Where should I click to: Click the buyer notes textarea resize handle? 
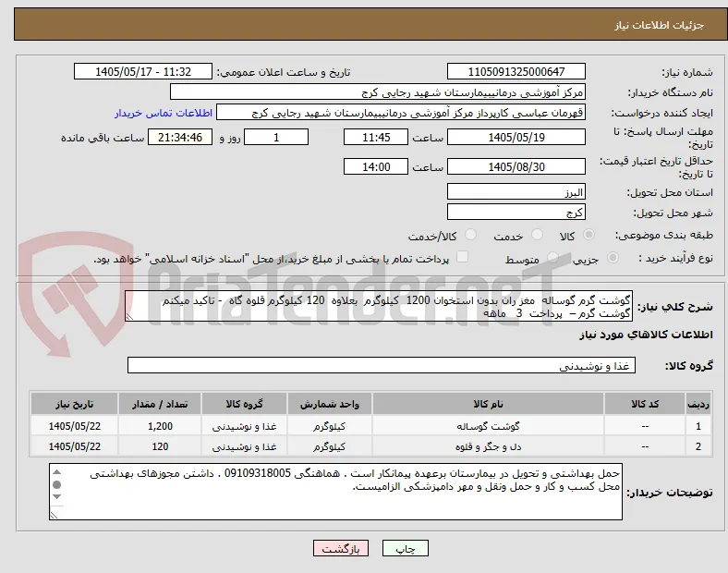point(54,515)
